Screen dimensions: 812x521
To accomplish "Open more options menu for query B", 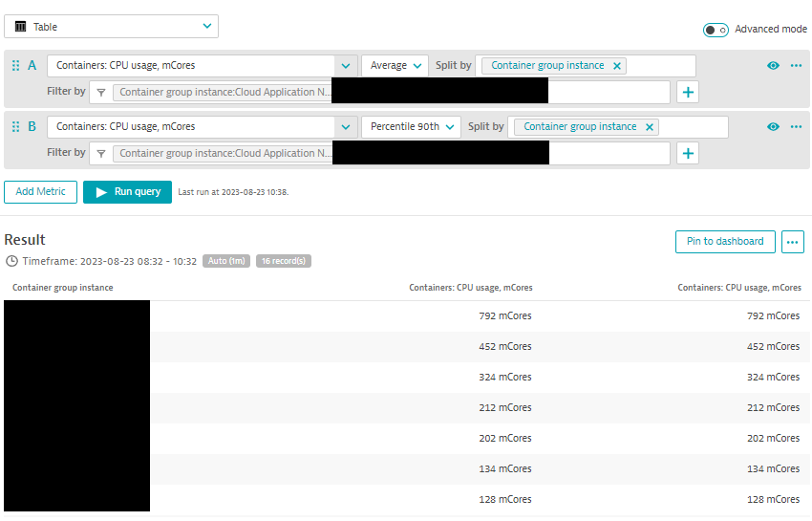I will click(796, 127).
